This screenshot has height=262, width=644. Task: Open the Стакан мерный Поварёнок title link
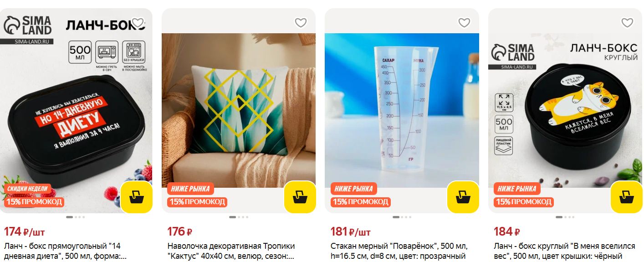click(x=399, y=251)
